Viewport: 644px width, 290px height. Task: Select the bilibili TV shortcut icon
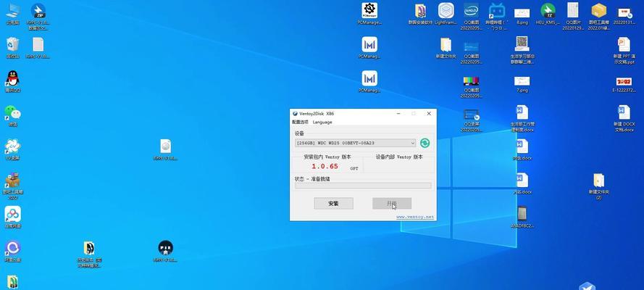pos(496,17)
